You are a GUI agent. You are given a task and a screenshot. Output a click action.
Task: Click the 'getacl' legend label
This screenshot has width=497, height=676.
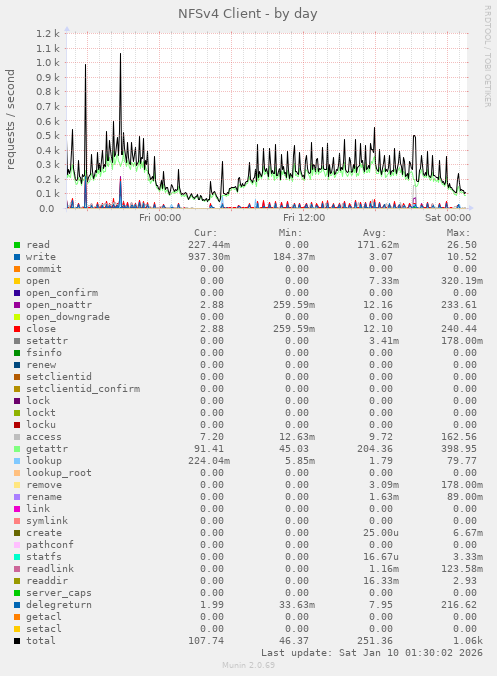[x=44, y=617]
